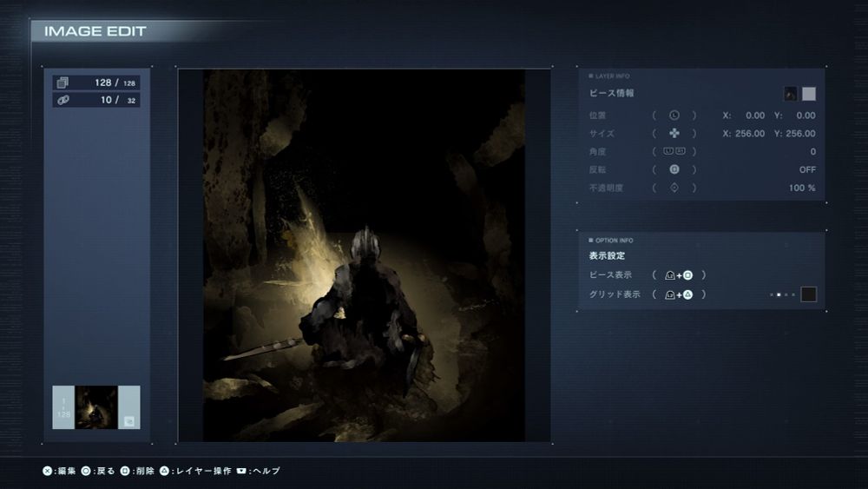Click the position Y value 0.00

pos(806,116)
